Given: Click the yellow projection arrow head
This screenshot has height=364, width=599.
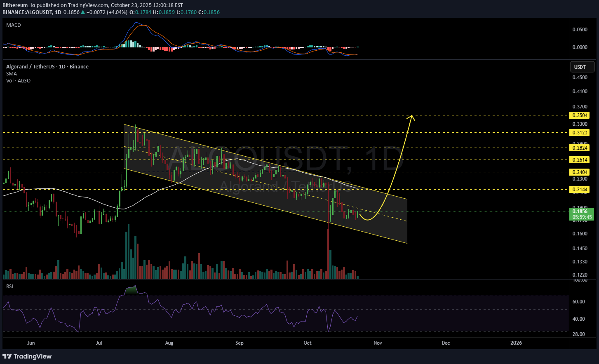Looking at the screenshot, I should tap(411, 117).
